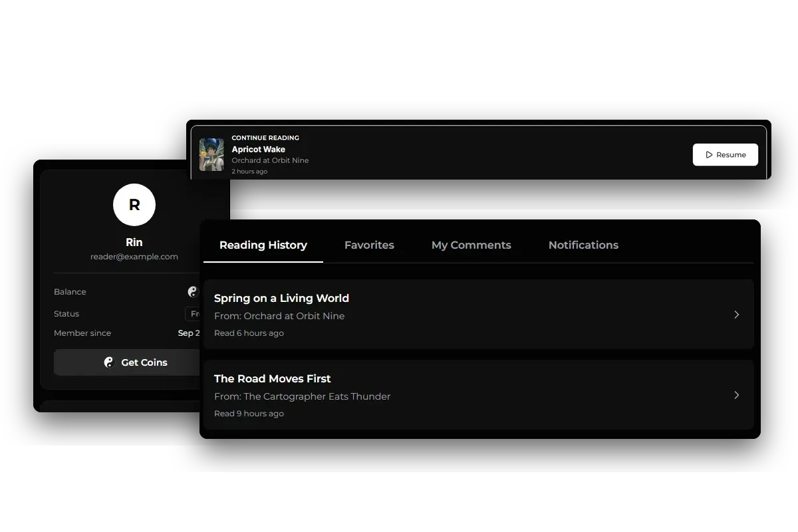The width and height of the screenshot is (798, 532).
Task: Open the Notifications tab
Action: click(583, 245)
